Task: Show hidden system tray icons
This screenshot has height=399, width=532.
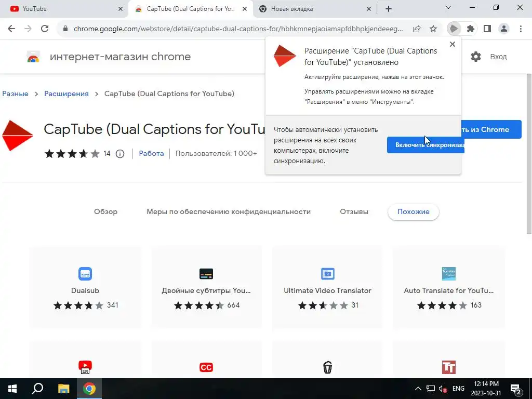Action: [x=418, y=389]
